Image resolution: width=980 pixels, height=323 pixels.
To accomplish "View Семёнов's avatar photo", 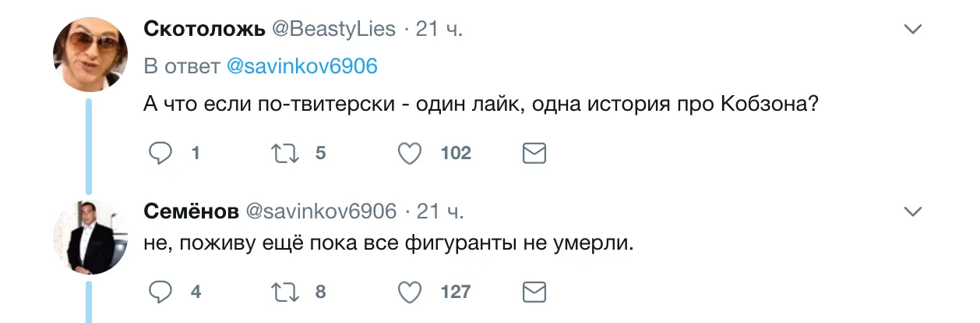I will click(90, 237).
